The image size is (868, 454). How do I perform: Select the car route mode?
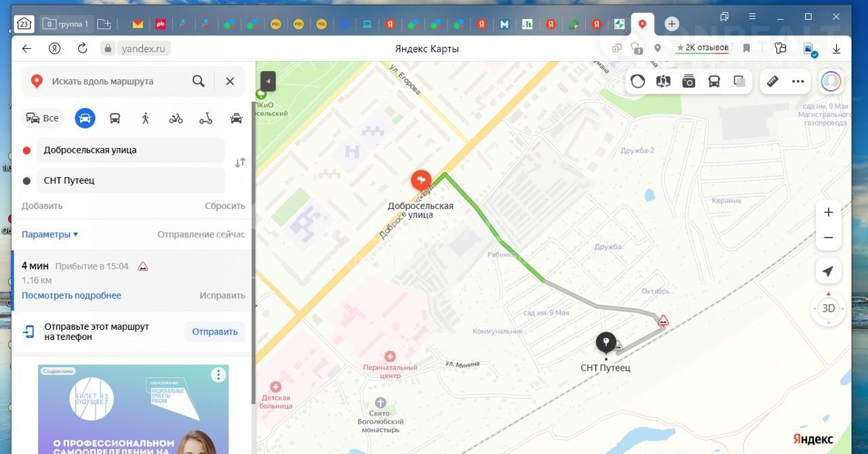pos(85,118)
